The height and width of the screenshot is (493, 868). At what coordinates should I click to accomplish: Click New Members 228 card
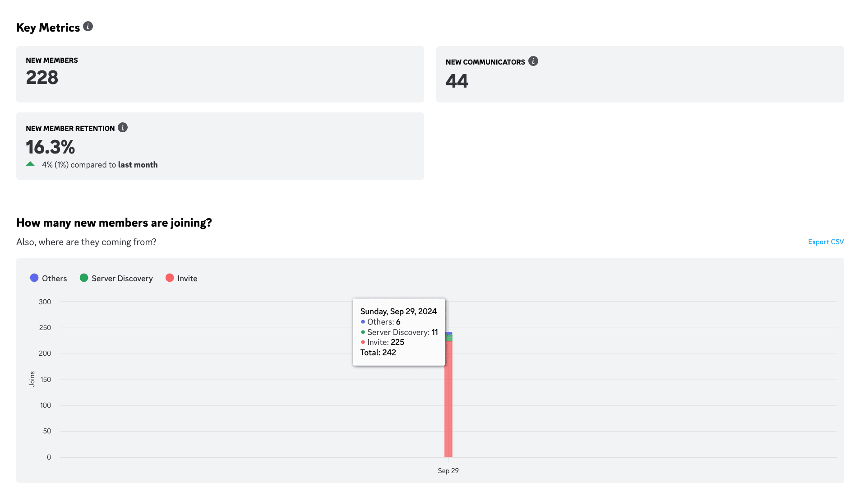pos(220,74)
